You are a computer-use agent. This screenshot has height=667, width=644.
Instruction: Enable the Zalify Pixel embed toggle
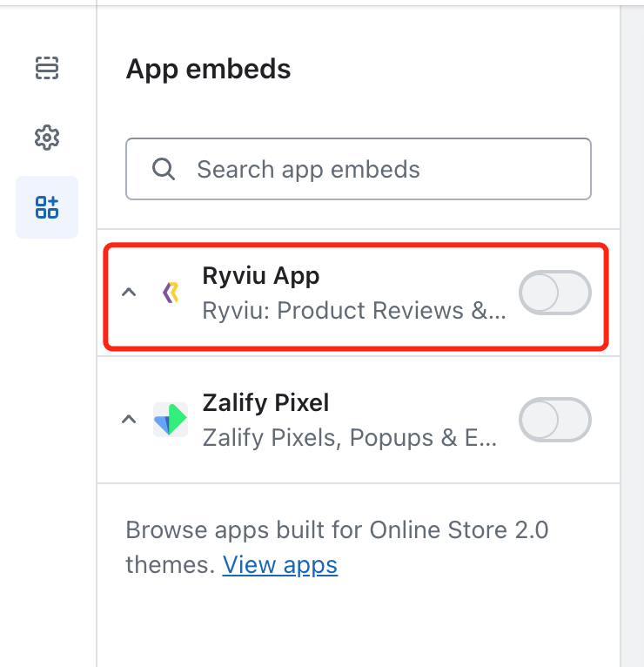(x=554, y=420)
